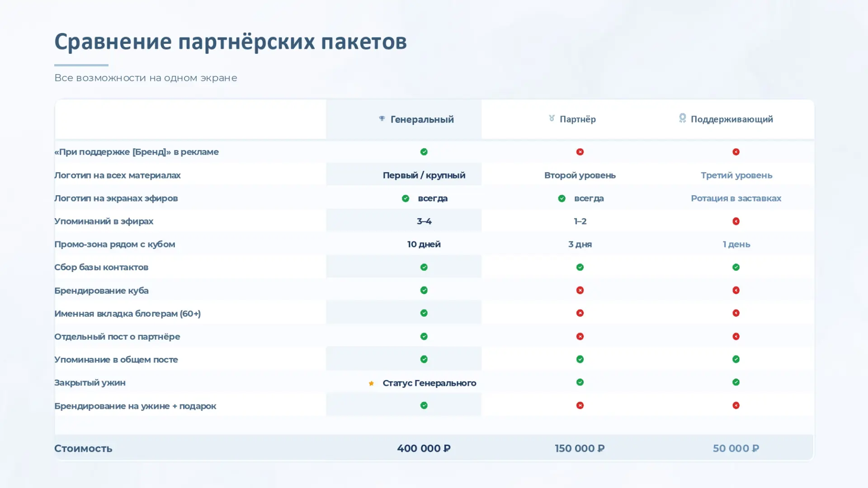Click the Третий уровень cell
The height and width of the screenshot is (488, 868).
[x=736, y=175]
